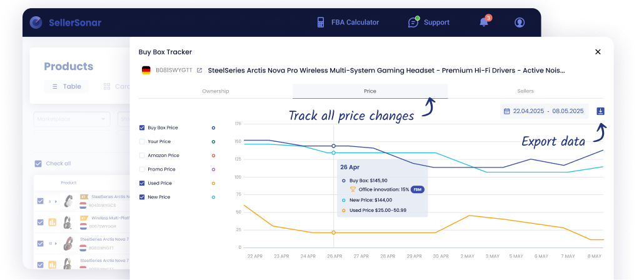The image size is (644, 280).
Task: Click the trophy icon in the tooltip
Action: click(x=353, y=189)
